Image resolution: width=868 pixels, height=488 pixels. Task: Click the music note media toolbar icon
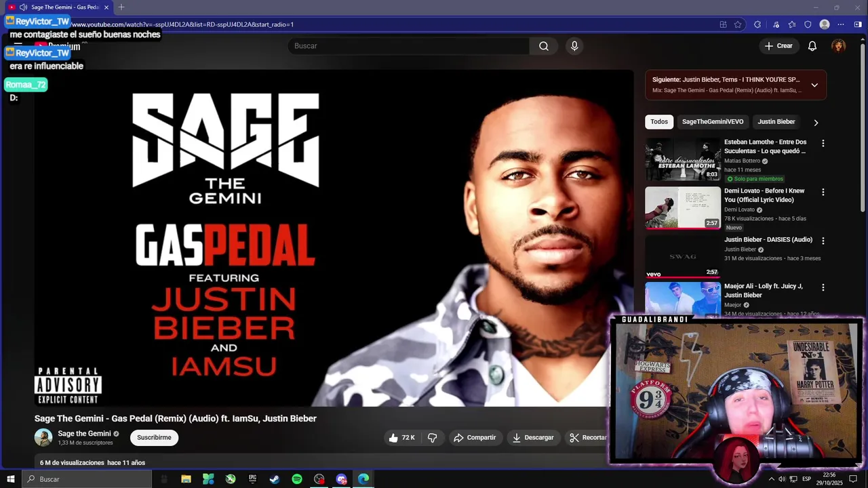[x=776, y=24]
